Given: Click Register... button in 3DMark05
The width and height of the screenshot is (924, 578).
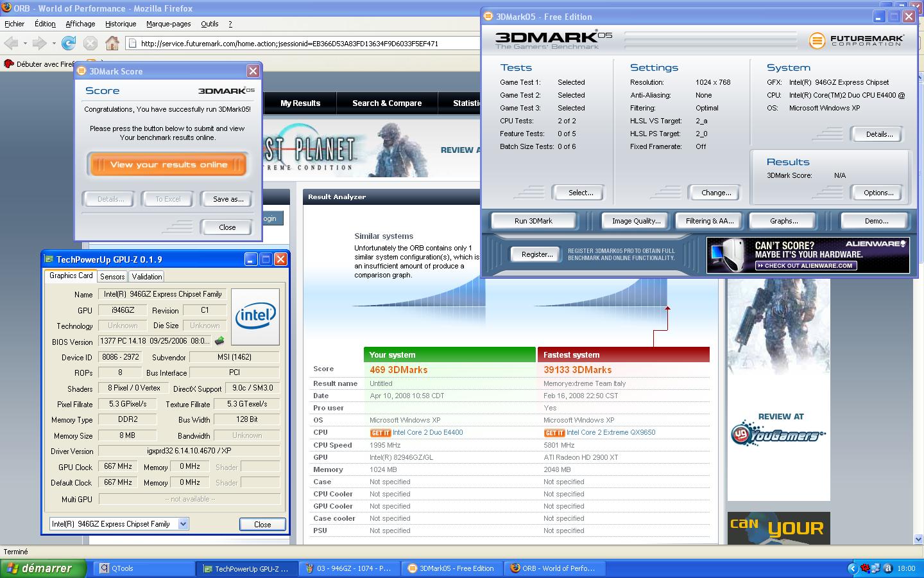Looking at the screenshot, I should [x=537, y=254].
